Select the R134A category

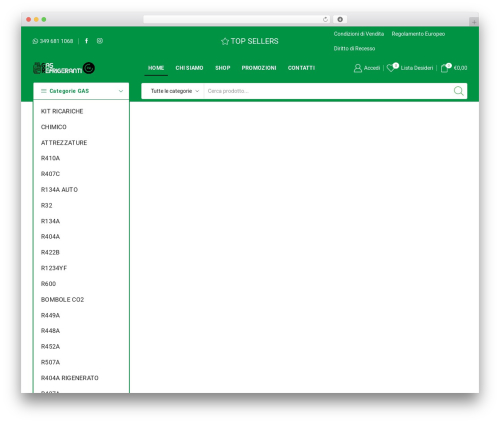(x=50, y=221)
